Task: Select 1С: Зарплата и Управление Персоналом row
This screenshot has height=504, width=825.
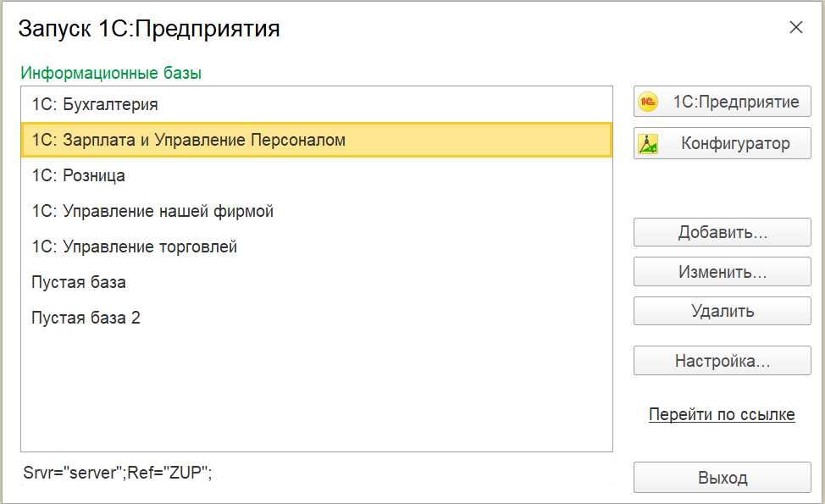Action: [x=317, y=140]
